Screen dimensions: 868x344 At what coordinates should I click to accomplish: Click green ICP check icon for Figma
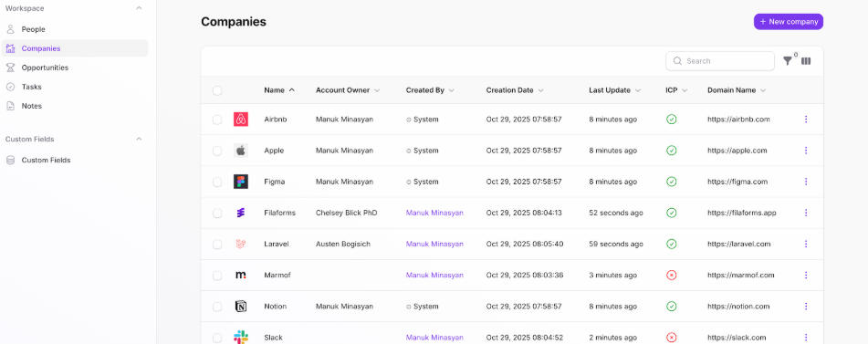point(672,182)
